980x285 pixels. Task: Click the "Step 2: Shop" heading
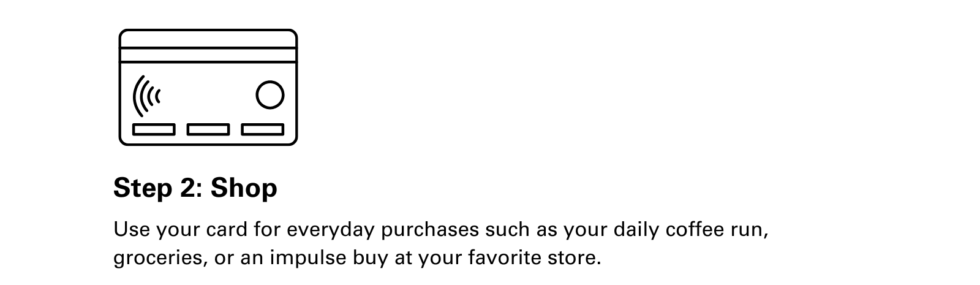coord(195,188)
